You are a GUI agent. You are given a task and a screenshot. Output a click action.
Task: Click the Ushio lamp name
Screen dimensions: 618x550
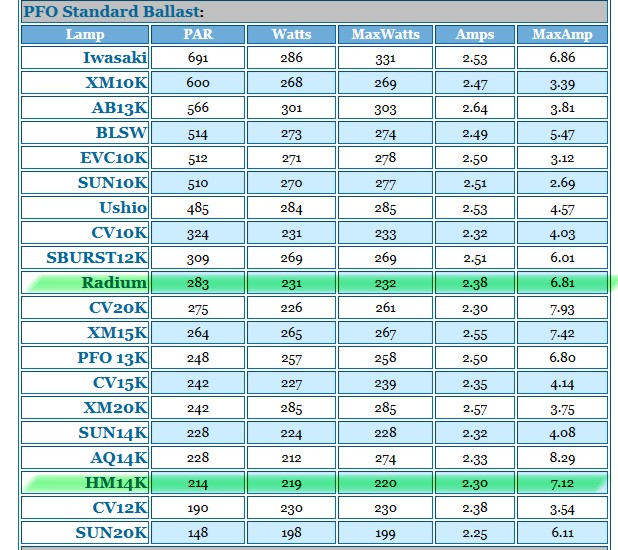click(123, 208)
